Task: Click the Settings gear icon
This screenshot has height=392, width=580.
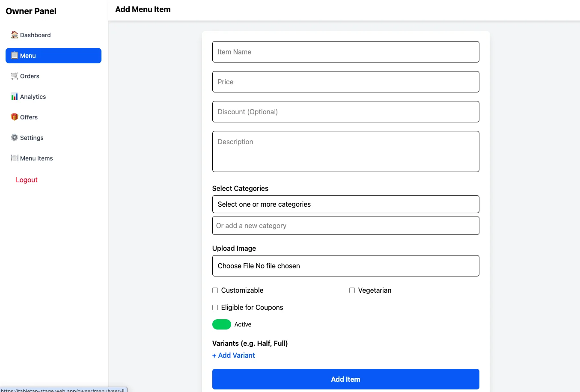Action: [x=15, y=137]
